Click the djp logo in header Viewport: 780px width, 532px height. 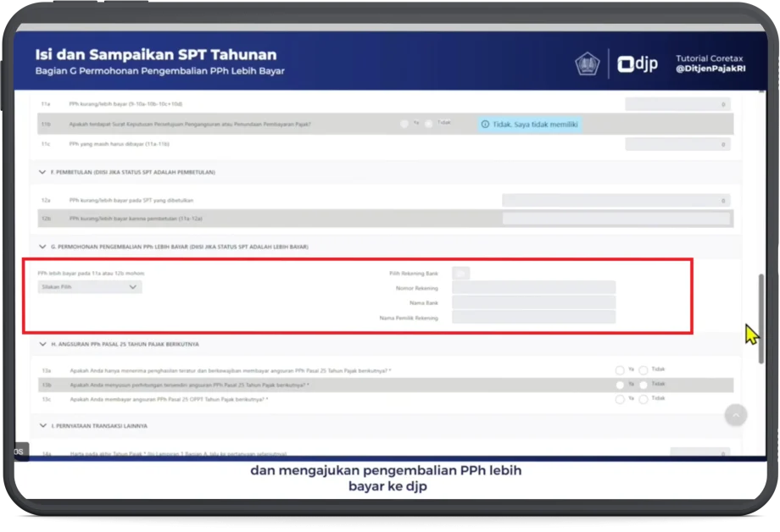[x=638, y=64]
